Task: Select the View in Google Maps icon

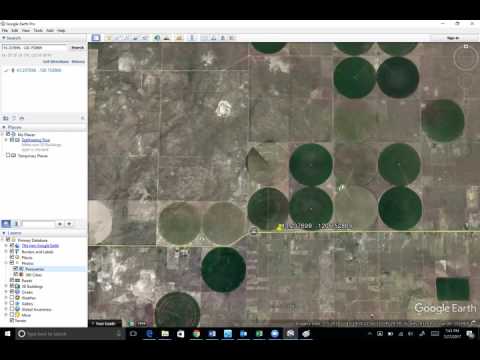Action: pos(232,38)
